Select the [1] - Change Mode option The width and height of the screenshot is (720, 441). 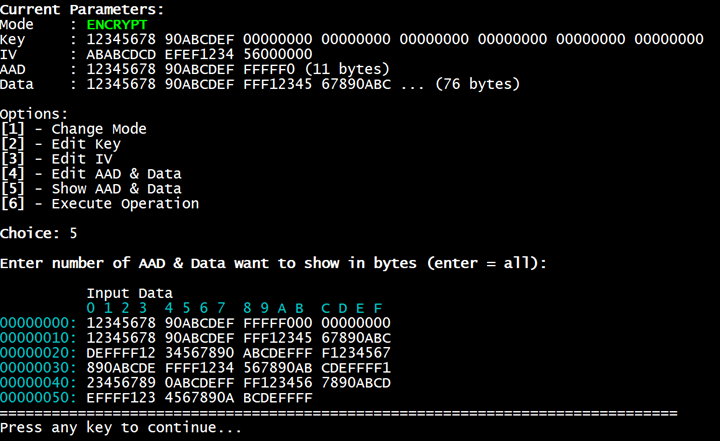click(x=73, y=129)
